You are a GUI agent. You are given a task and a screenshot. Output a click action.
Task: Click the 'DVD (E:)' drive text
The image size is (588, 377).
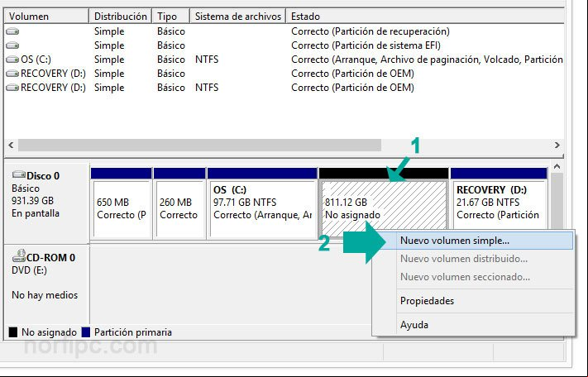point(29,270)
